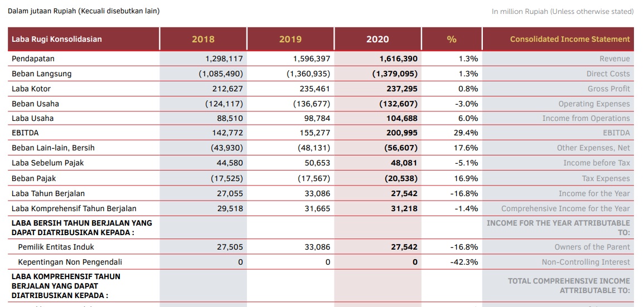Image resolution: width=644 pixels, height=307 pixels.
Task: Select the Laba Kotor row label
Action: point(31,89)
